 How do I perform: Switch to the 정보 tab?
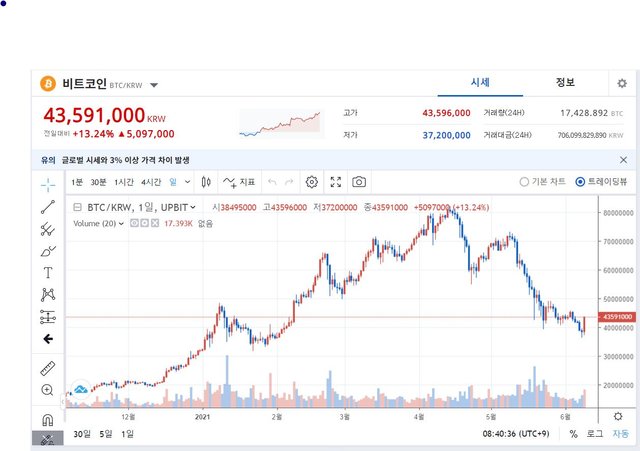tap(565, 82)
